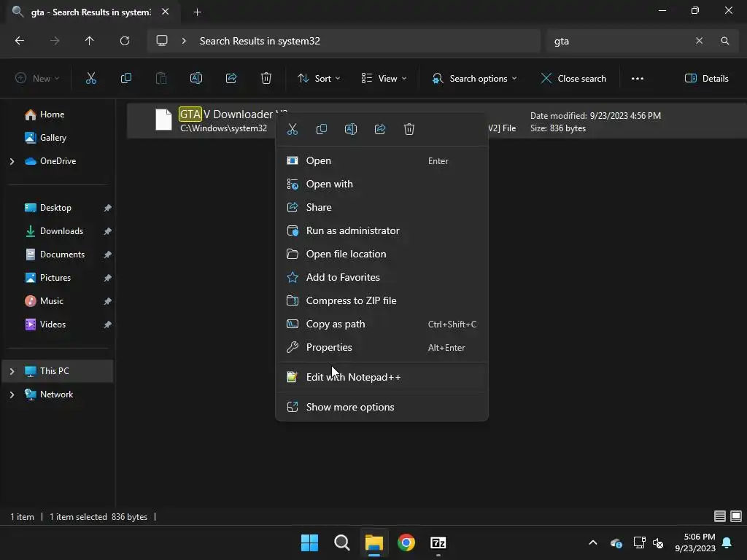Choose Compress to ZIP file
This screenshot has height=560, width=747.
point(382,301)
